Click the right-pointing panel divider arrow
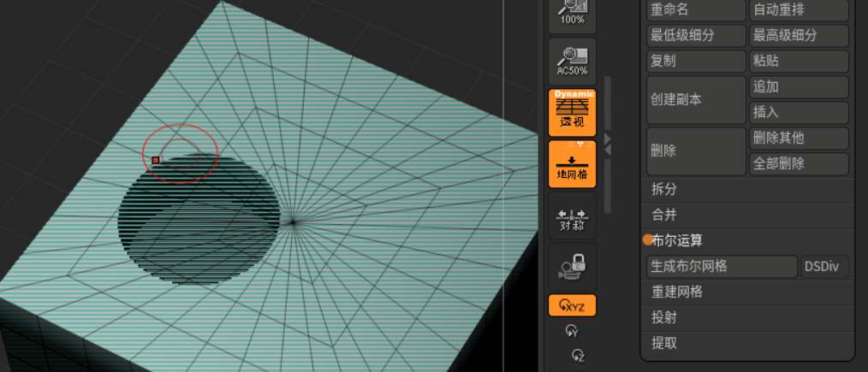Image resolution: width=868 pixels, height=372 pixels. (607, 139)
